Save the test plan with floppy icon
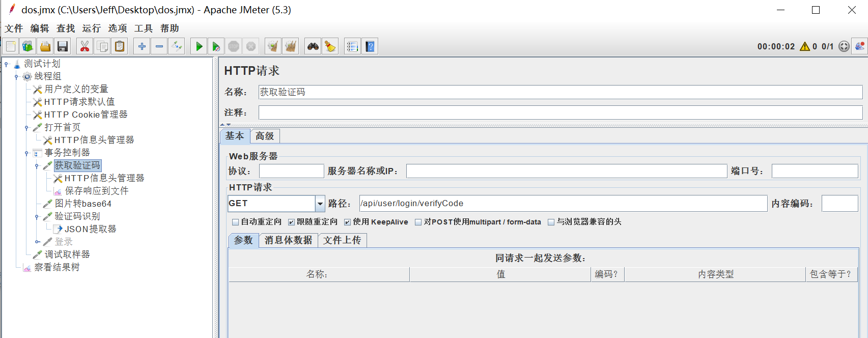868x338 pixels. 63,46
